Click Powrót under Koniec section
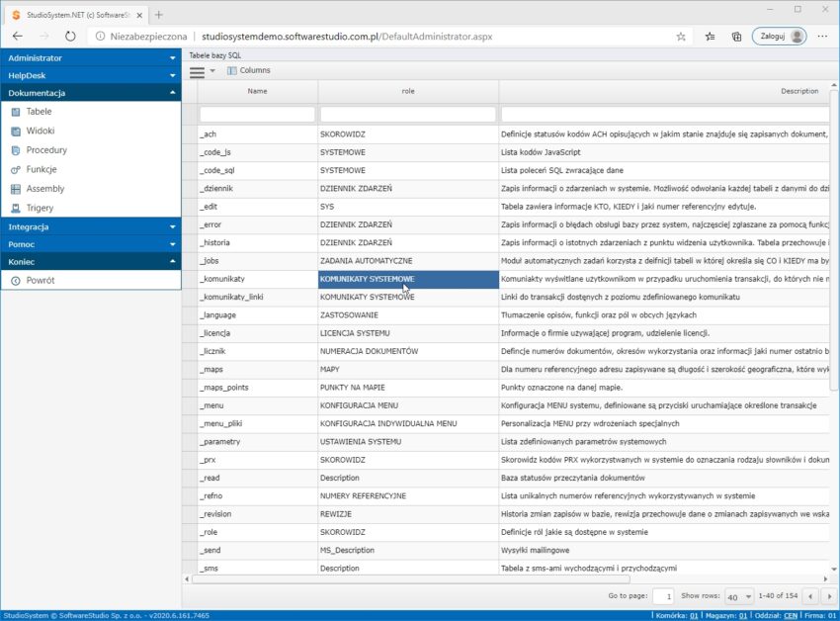Viewport: 840px width, 621px height. (41, 281)
